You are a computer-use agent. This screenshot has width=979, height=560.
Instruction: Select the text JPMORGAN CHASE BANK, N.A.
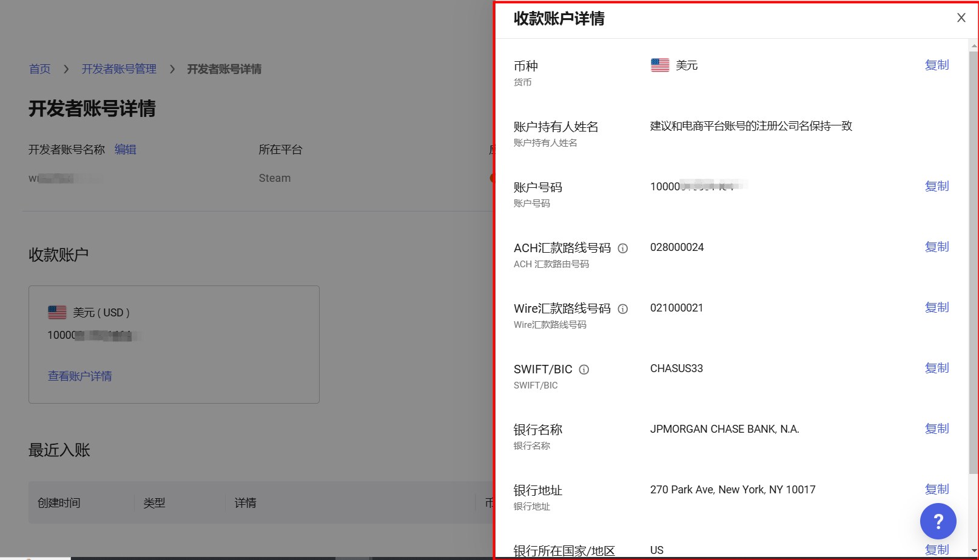pos(725,429)
